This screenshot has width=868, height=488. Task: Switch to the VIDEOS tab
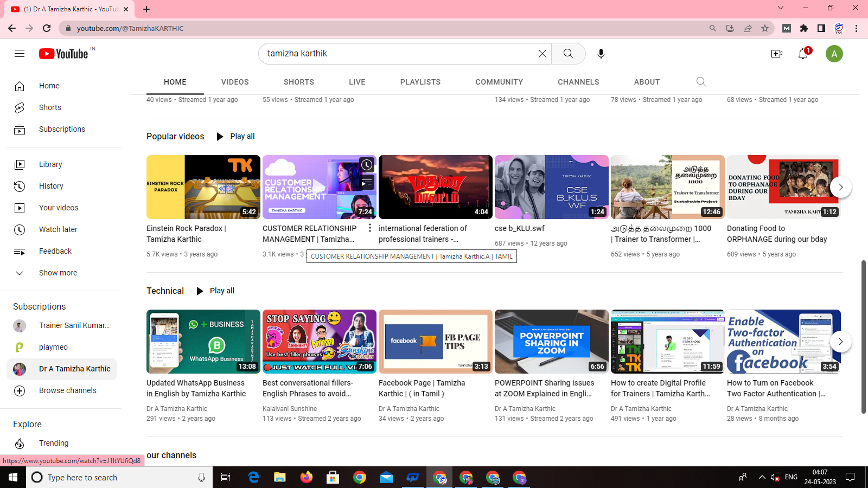click(x=235, y=82)
